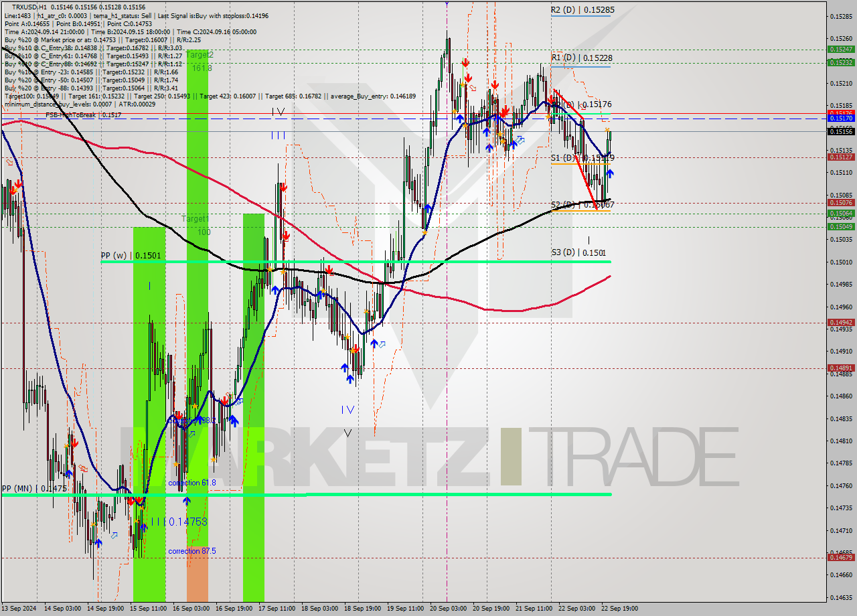
Task: Click the PP (MN) | 0.1475 monthly pivot label
Action: point(33,489)
